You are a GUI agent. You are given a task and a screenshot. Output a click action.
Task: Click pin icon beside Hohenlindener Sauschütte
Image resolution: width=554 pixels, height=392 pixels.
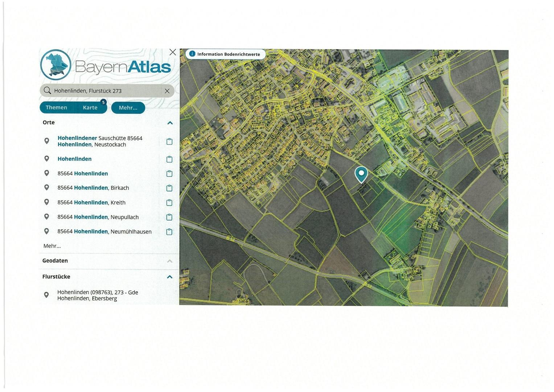pyautogui.click(x=46, y=141)
